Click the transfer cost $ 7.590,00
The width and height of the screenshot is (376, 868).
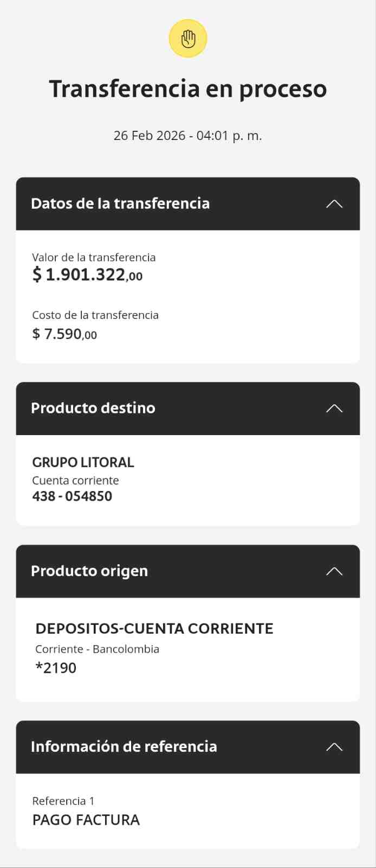(64, 334)
